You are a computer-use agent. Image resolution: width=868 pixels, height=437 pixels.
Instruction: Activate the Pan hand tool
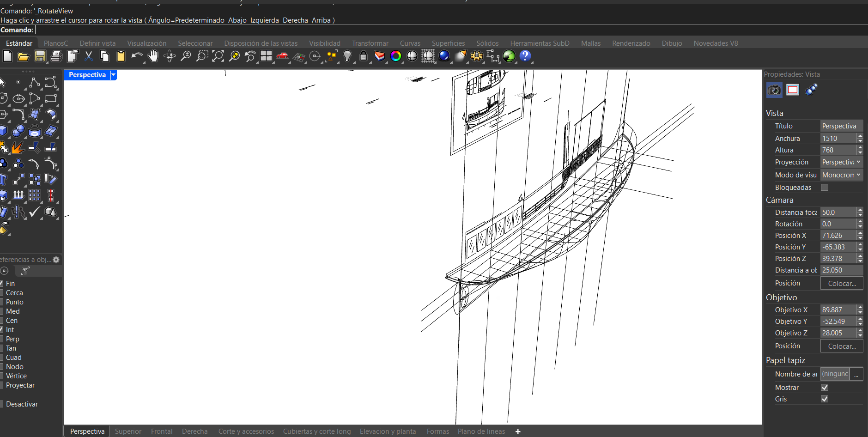pos(153,56)
